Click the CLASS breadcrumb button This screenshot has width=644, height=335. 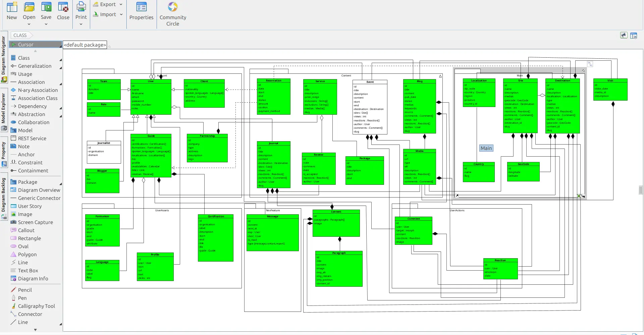pos(20,35)
